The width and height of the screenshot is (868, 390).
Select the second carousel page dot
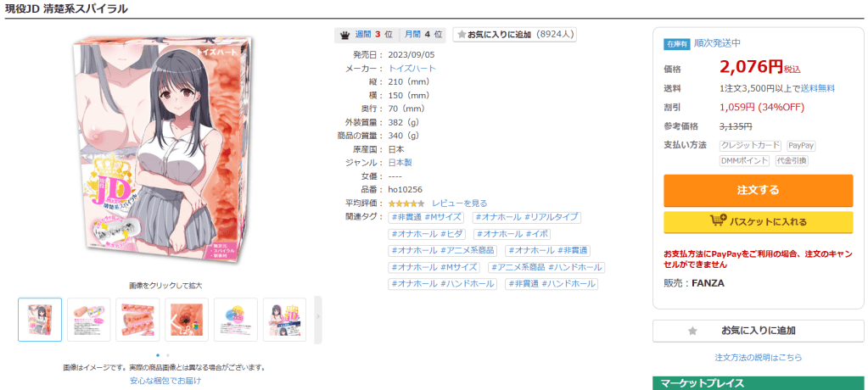coord(168,355)
